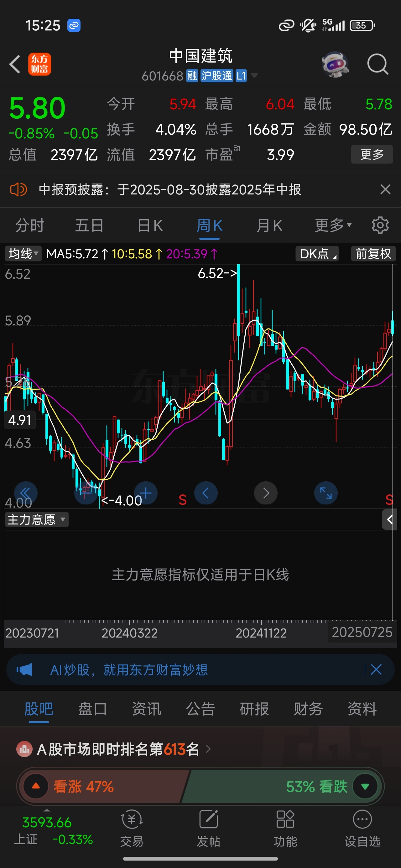Screen dimensions: 401x868
Task: Open the AI robot assistant avatar
Action: (335, 64)
